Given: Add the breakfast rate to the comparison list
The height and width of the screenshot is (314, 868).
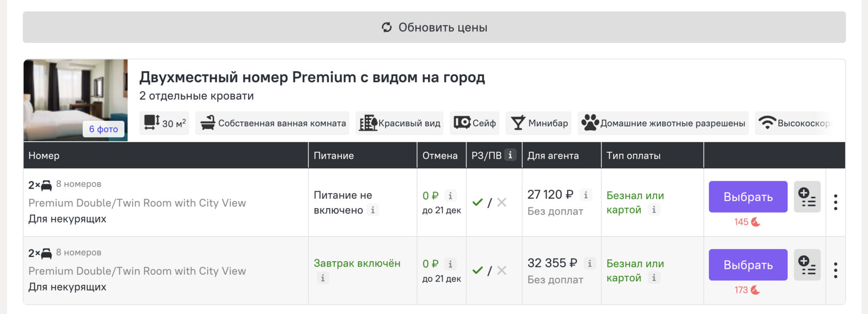Looking at the screenshot, I should [x=807, y=265].
